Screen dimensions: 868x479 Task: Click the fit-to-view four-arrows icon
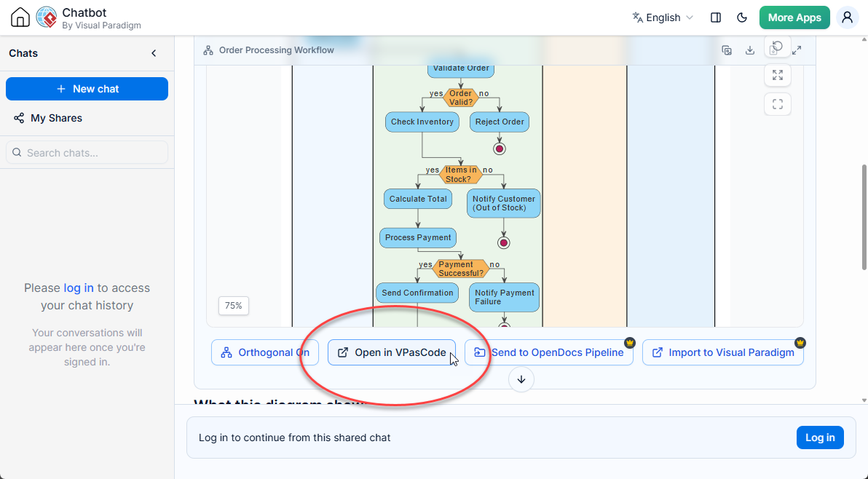click(x=778, y=75)
